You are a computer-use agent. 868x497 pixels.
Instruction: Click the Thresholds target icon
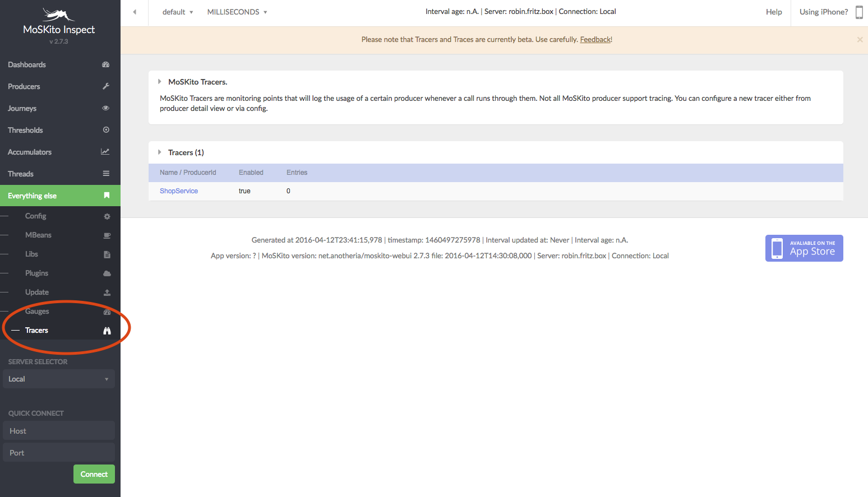click(x=106, y=130)
